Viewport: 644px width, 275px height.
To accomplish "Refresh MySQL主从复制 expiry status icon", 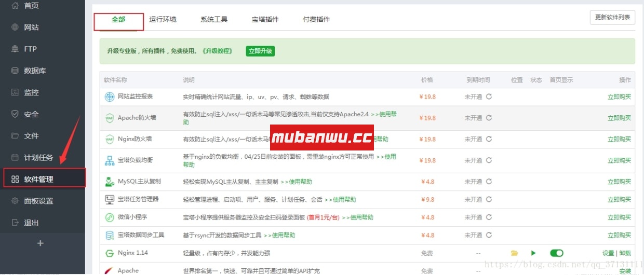I will [x=489, y=182].
